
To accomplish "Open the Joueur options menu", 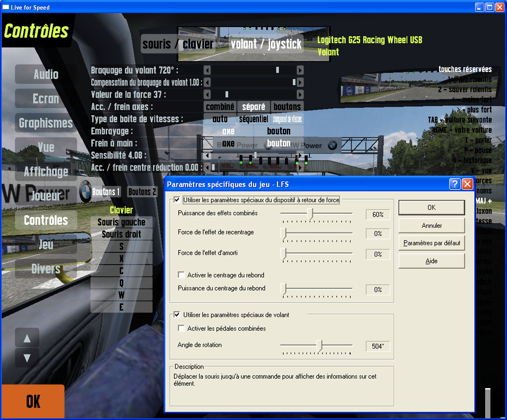I will 46,196.
